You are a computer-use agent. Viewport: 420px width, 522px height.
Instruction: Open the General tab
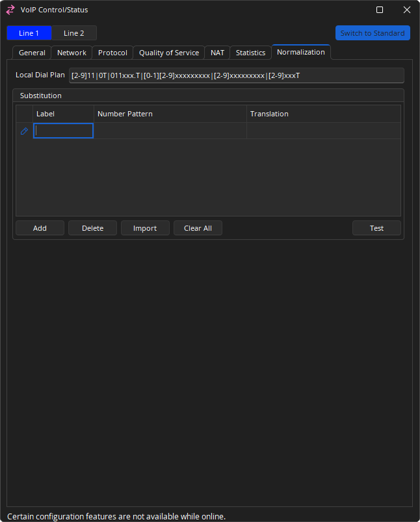[x=32, y=53]
